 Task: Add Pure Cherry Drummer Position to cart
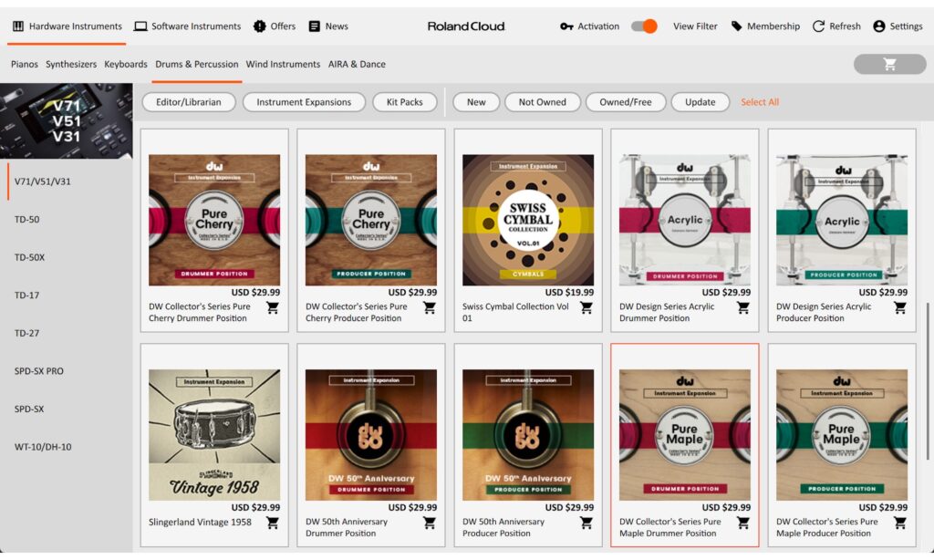click(x=272, y=308)
